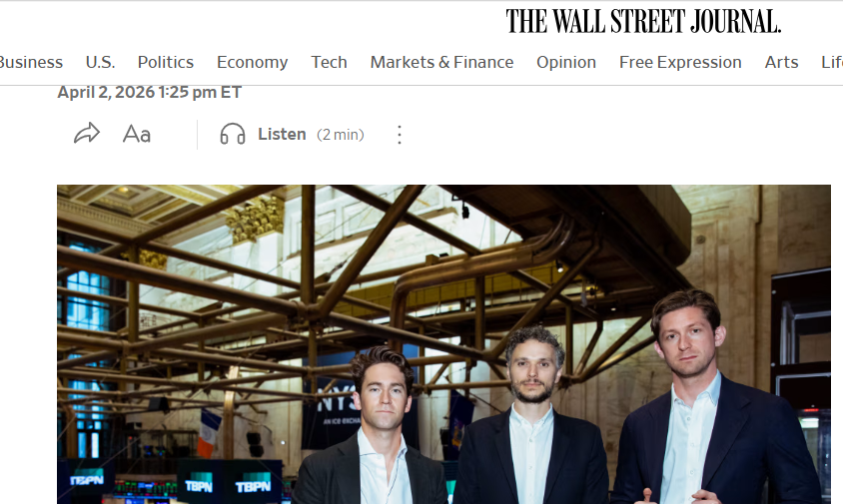Click the 2 min listen duration label
This screenshot has width=843, height=504.
click(x=341, y=135)
